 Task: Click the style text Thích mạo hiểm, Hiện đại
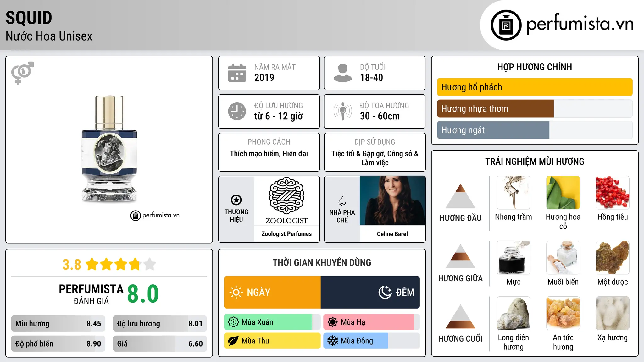click(x=269, y=154)
